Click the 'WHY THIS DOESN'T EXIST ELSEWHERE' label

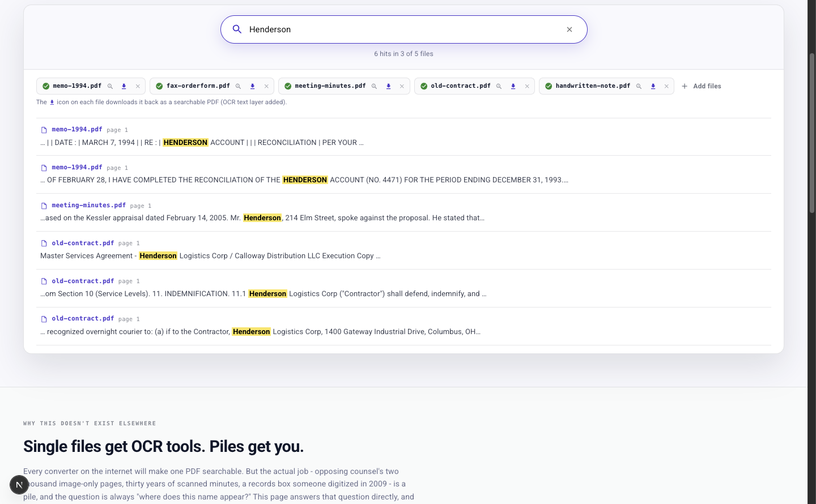[90, 424]
